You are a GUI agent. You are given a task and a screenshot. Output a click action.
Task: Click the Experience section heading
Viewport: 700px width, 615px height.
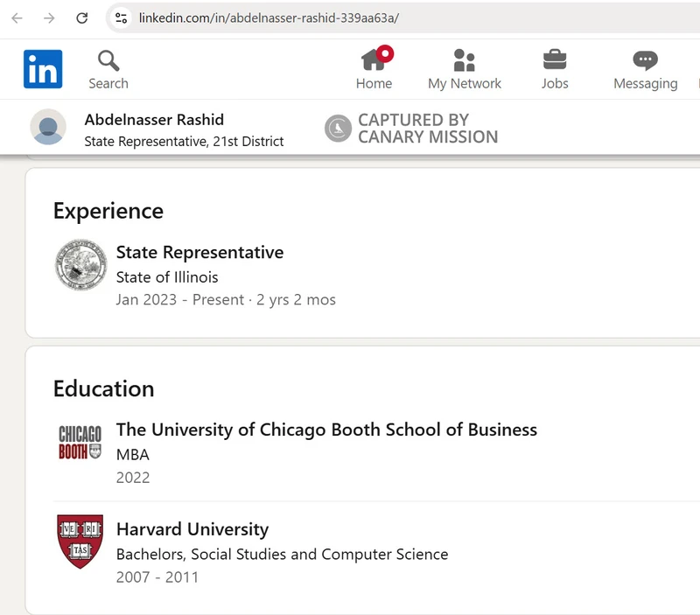pyautogui.click(x=108, y=211)
